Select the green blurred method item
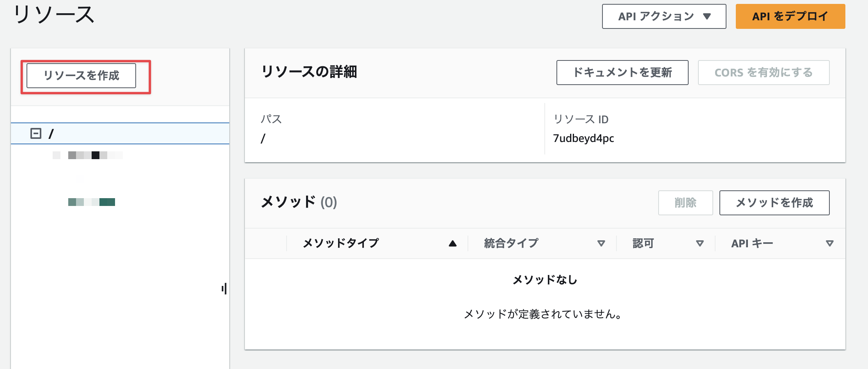Viewport: 868px width, 369px height. tap(92, 202)
